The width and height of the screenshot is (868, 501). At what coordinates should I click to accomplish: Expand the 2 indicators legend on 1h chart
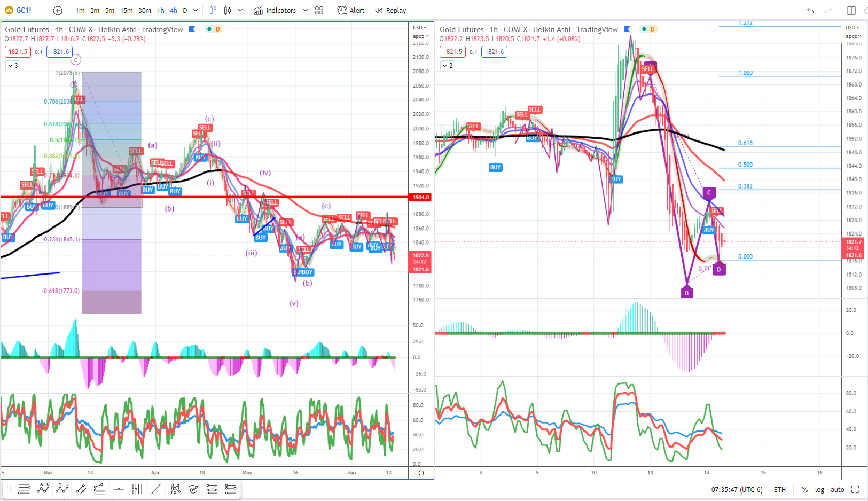[x=447, y=66]
